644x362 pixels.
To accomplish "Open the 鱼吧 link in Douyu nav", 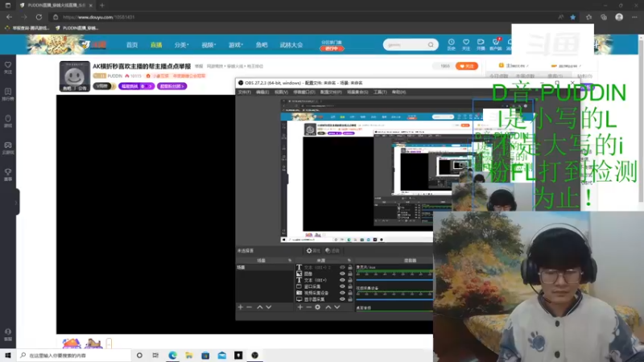I will pyautogui.click(x=262, y=45).
